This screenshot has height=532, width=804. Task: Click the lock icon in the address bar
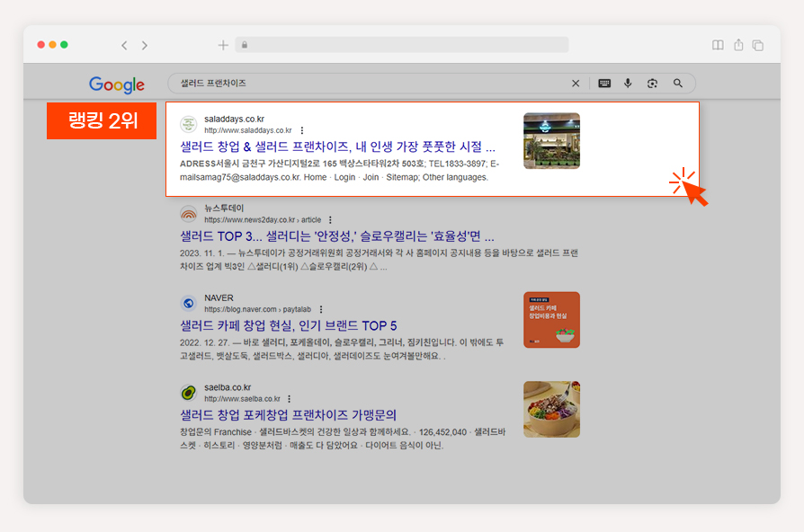click(x=245, y=45)
